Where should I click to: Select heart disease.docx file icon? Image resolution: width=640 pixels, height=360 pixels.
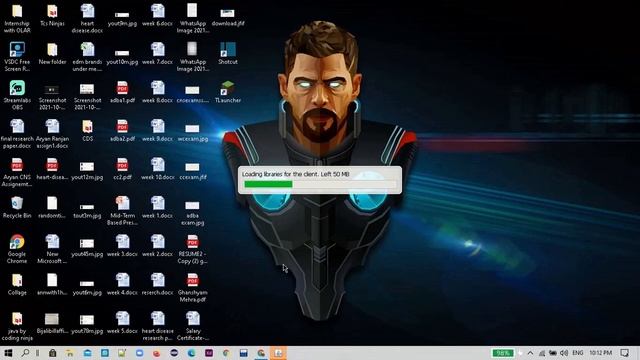click(87, 18)
